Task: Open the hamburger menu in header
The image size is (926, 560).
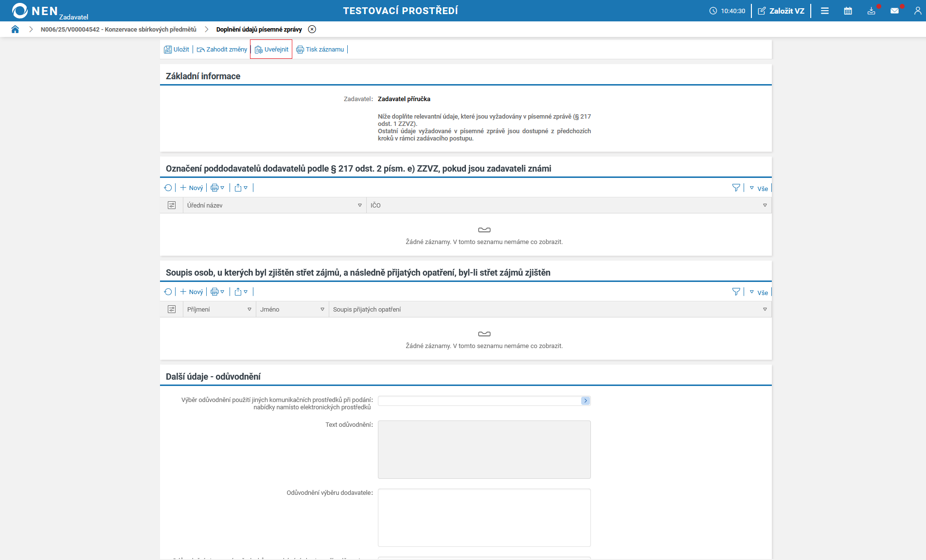Action: (x=825, y=11)
